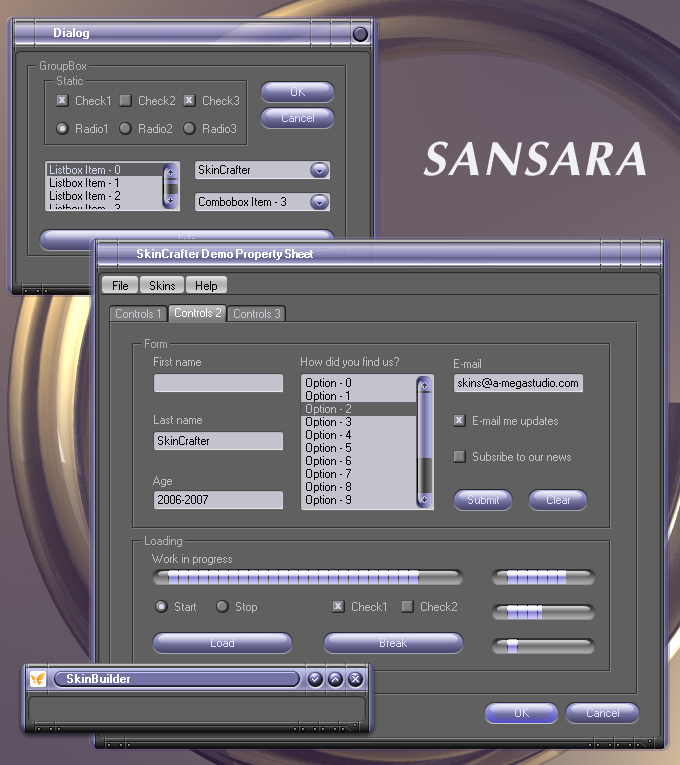Open the Combobox Item - 3 dropdown
This screenshot has width=680, height=765.
click(x=320, y=202)
